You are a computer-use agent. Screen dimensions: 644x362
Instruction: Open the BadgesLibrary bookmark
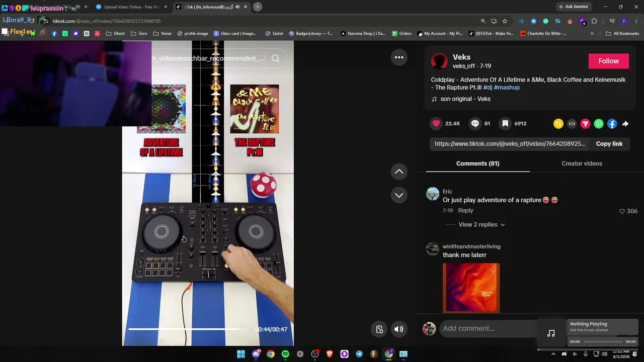tap(310, 34)
